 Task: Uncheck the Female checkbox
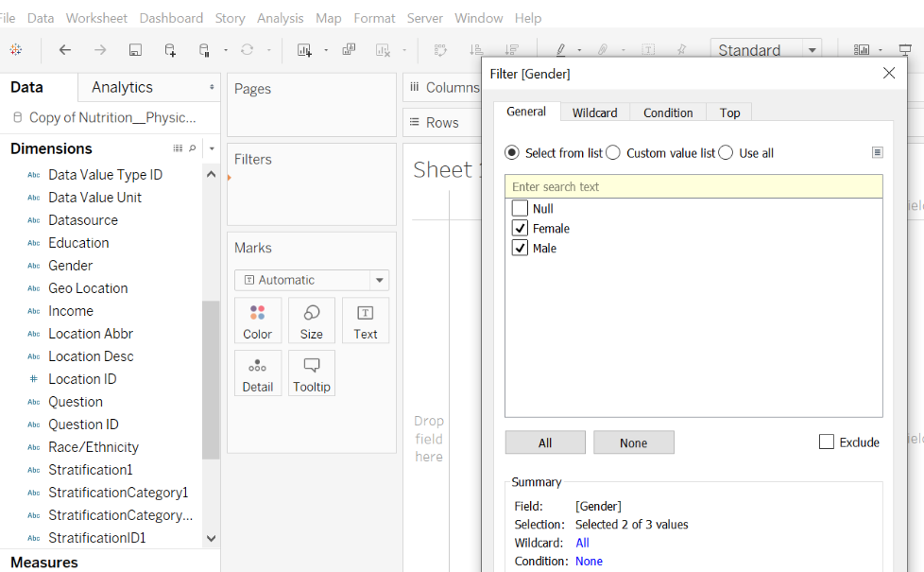click(520, 229)
